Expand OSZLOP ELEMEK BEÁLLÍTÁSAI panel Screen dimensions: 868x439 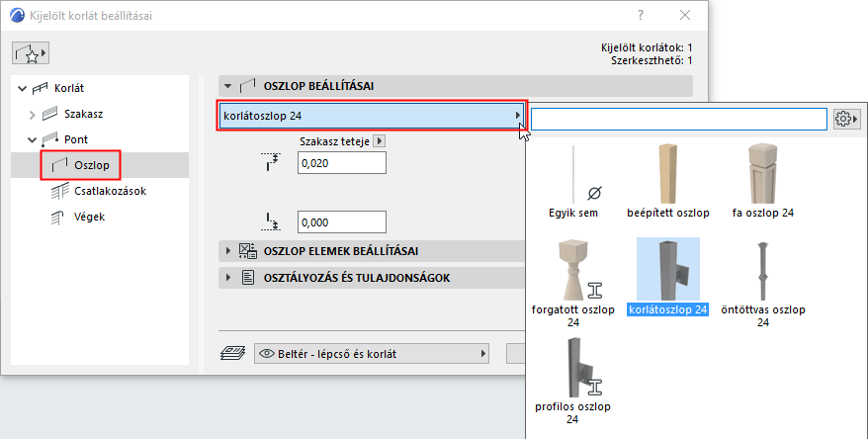tap(228, 251)
